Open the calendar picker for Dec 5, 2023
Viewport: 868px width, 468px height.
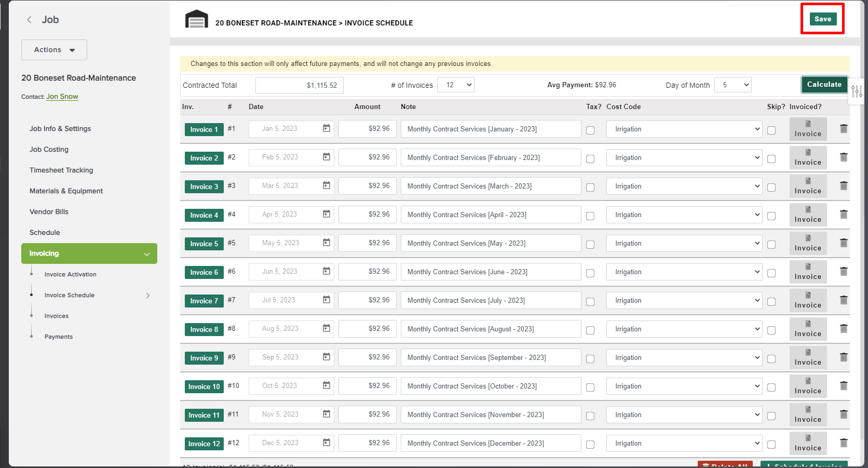[327, 443]
